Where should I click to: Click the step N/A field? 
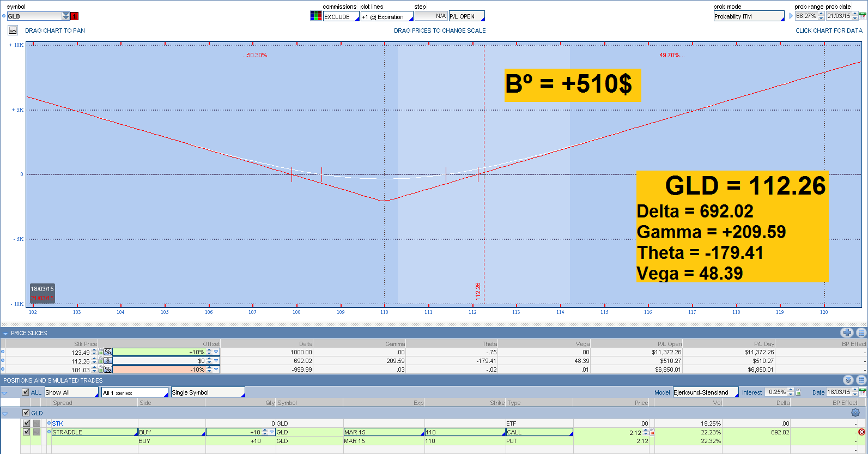(431, 16)
